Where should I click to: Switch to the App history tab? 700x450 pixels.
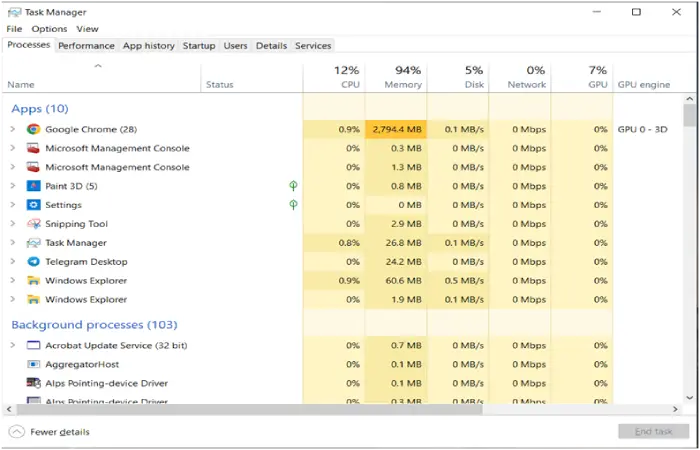click(149, 46)
